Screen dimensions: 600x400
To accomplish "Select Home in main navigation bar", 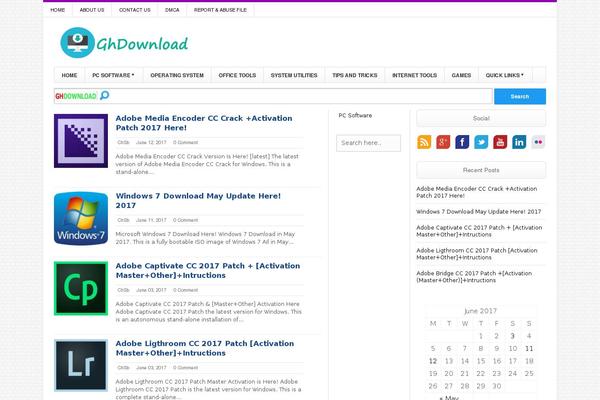I will point(69,75).
